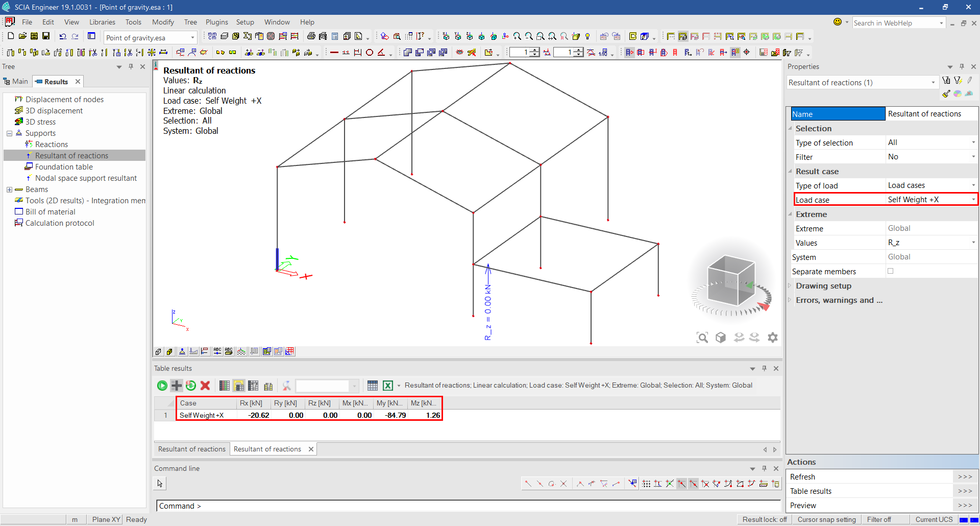Open the Plugins menu
Image resolution: width=980 pixels, height=526 pixels.
[216, 22]
